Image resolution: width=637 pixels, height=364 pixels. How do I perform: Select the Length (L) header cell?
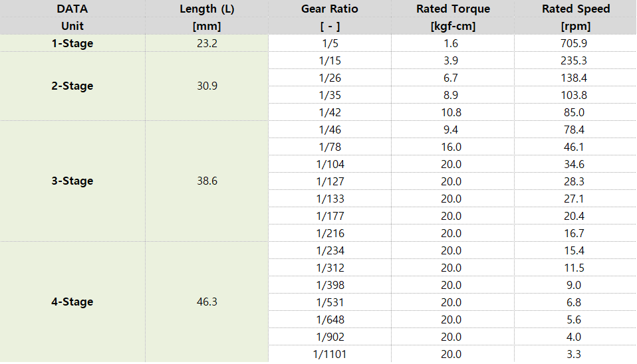pyautogui.click(x=207, y=9)
